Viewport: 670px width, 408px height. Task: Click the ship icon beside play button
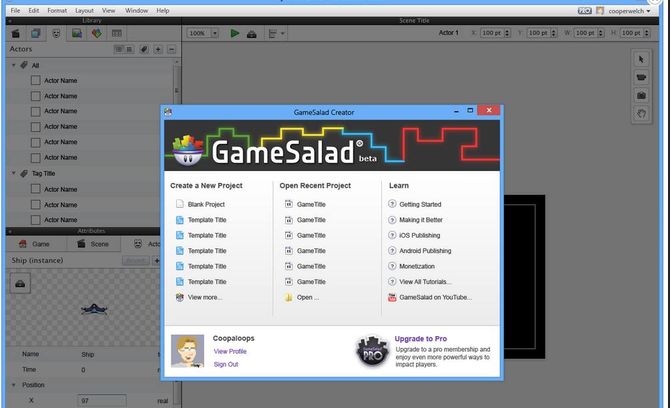[x=252, y=34]
